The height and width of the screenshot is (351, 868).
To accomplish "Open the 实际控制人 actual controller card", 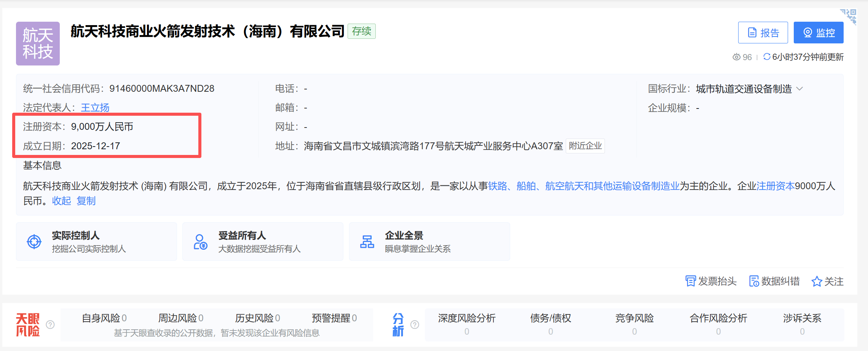I will [96, 242].
